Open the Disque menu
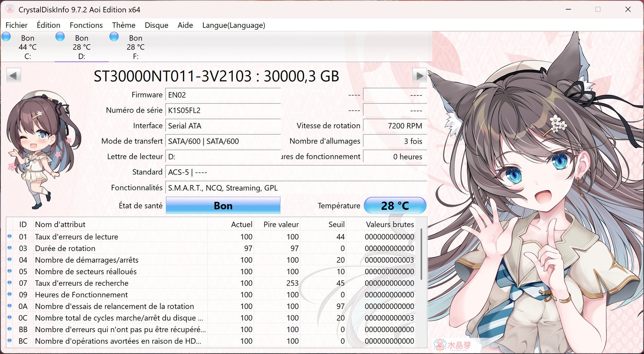644x354 pixels. point(156,25)
